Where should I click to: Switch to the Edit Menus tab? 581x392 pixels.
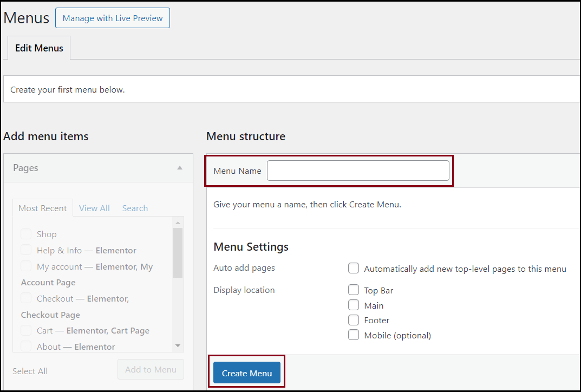point(38,48)
